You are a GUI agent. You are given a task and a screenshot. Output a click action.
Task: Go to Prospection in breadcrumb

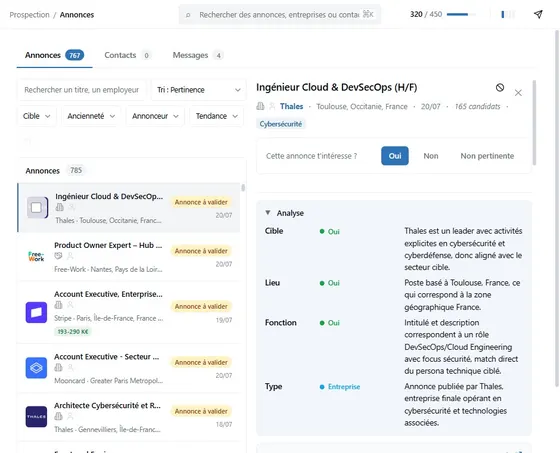[x=29, y=15]
